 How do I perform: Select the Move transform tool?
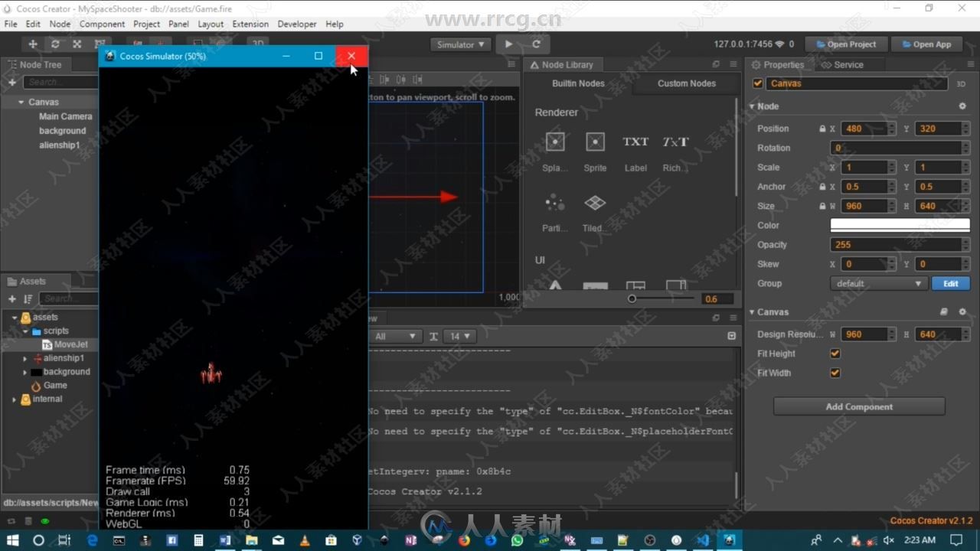[x=33, y=44]
